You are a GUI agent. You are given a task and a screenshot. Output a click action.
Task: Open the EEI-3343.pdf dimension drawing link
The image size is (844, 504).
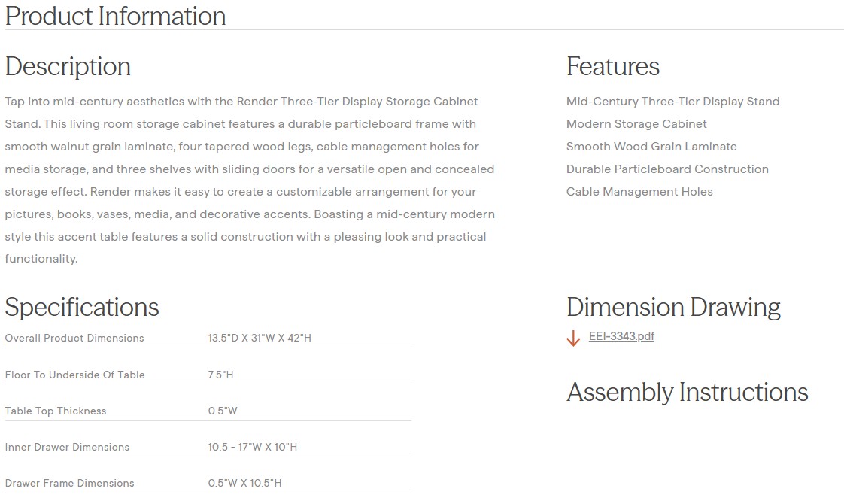click(x=621, y=336)
